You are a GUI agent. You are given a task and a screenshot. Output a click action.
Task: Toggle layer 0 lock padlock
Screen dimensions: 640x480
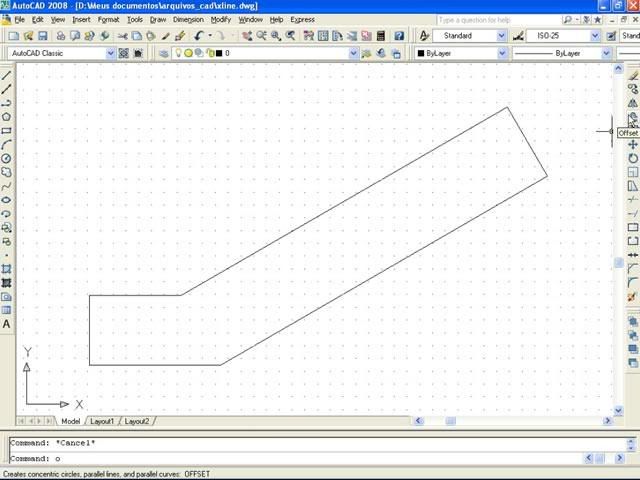click(x=211, y=53)
